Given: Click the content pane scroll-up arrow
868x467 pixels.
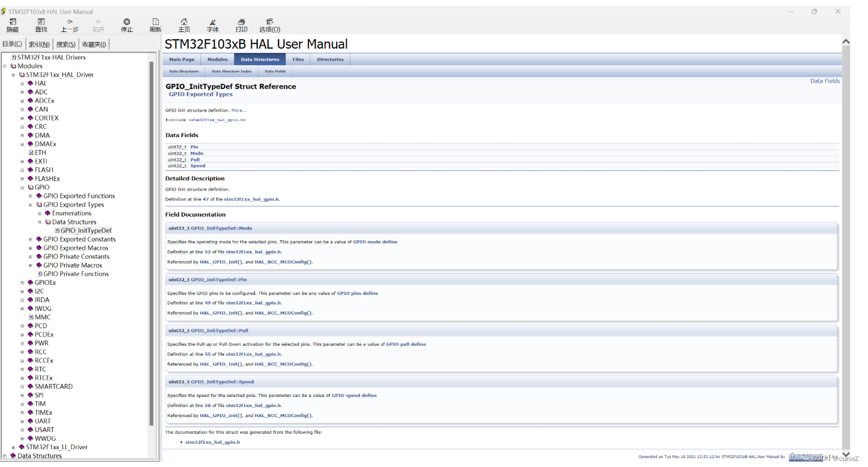Looking at the screenshot, I should pyautogui.click(x=846, y=42).
